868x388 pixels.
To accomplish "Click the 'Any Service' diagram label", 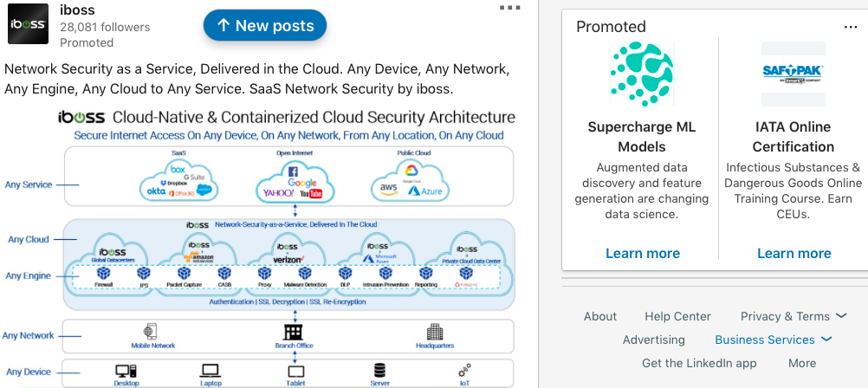I will (x=29, y=184).
